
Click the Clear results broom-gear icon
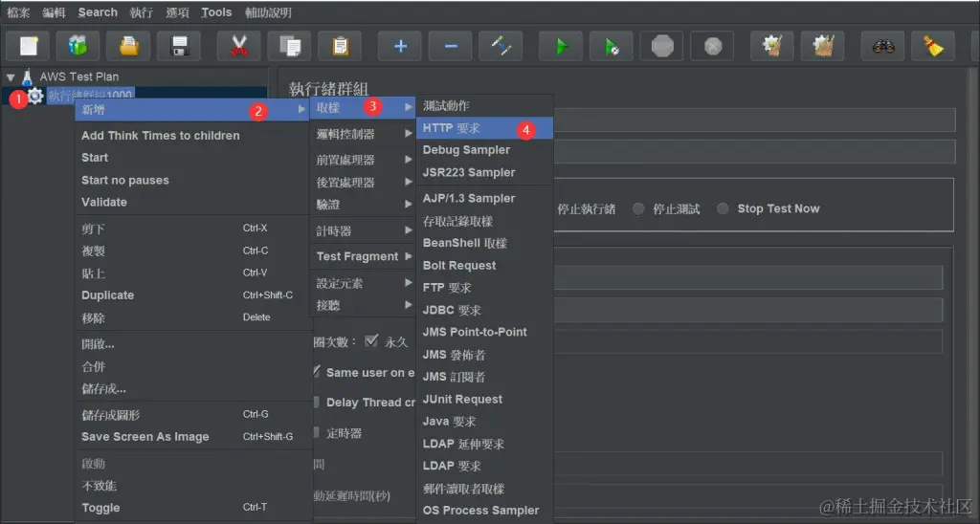coord(772,46)
